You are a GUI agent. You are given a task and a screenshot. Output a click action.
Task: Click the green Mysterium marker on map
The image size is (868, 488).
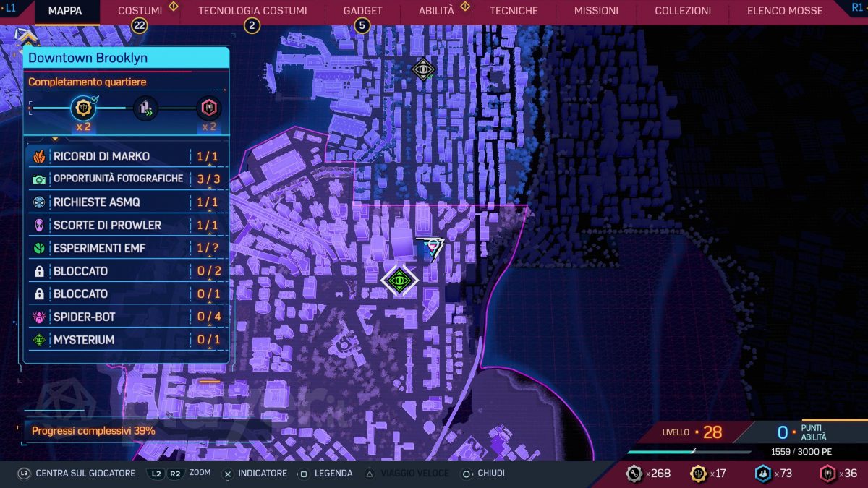click(x=399, y=280)
